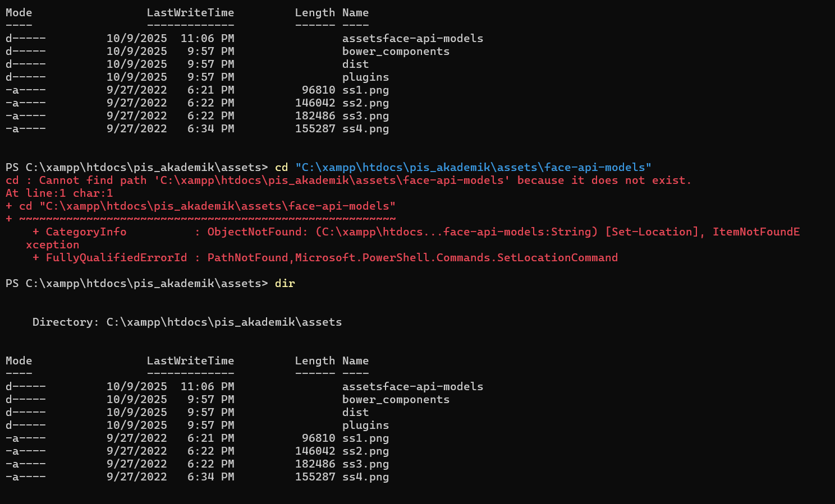The image size is (835, 504).
Task: Click length '96810' in the listing after dir
Action: click(x=318, y=438)
